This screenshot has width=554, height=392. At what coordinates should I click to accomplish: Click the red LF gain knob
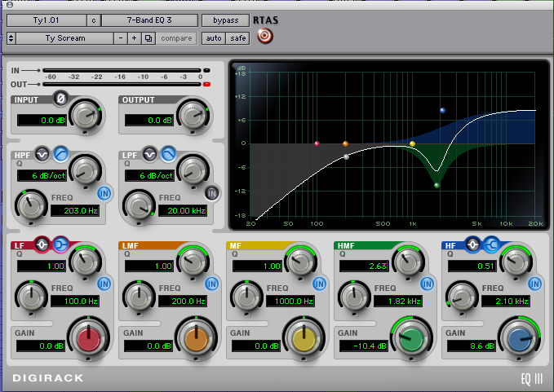[x=88, y=339]
